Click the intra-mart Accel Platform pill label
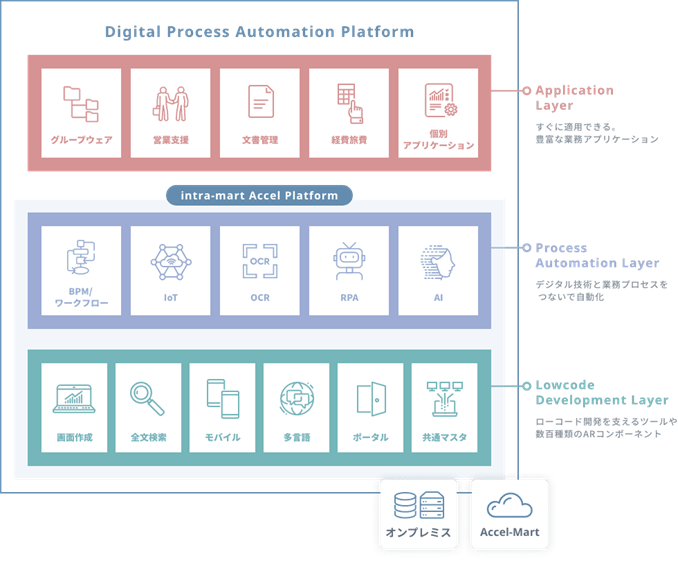The height and width of the screenshot is (562, 678). point(259,195)
